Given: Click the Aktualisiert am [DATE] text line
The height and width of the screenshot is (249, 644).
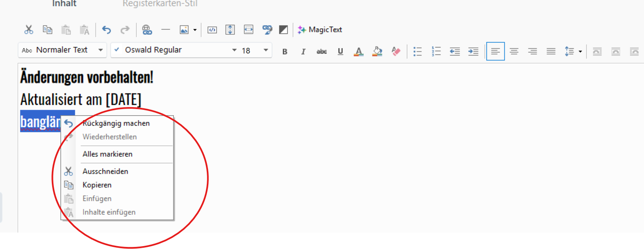Looking at the screenshot, I should [81, 99].
